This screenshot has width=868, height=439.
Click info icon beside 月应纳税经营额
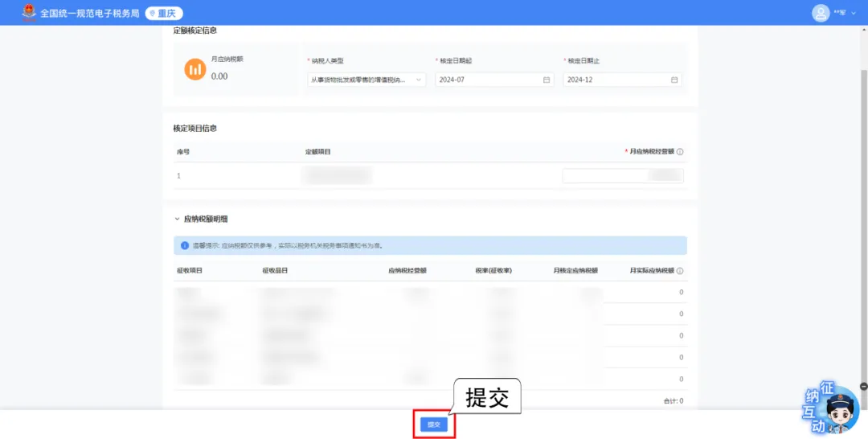pos(680,152)
